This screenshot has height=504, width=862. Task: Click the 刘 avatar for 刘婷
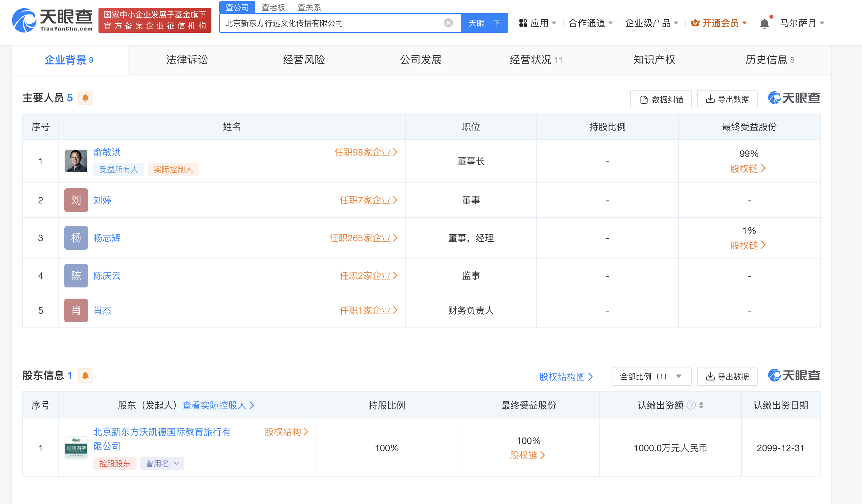coord(76,200)
